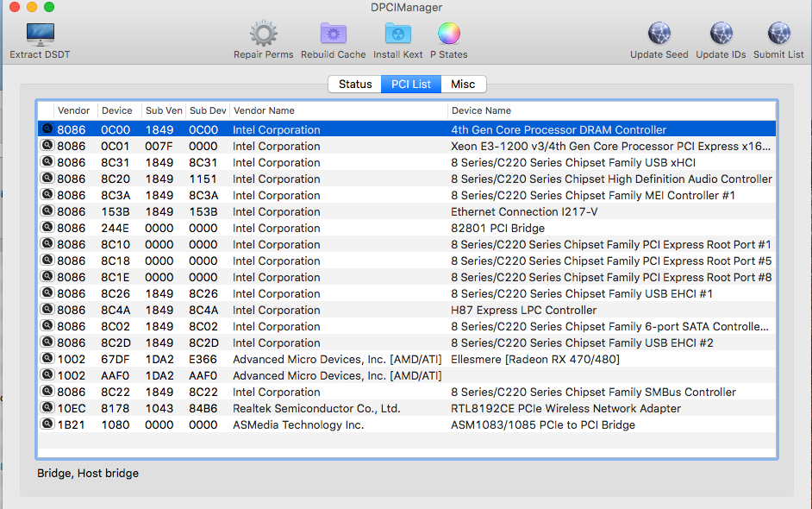812x509 pixels.
Task: Click the Submit List globe icon
Action: click(x=778, y=34)
